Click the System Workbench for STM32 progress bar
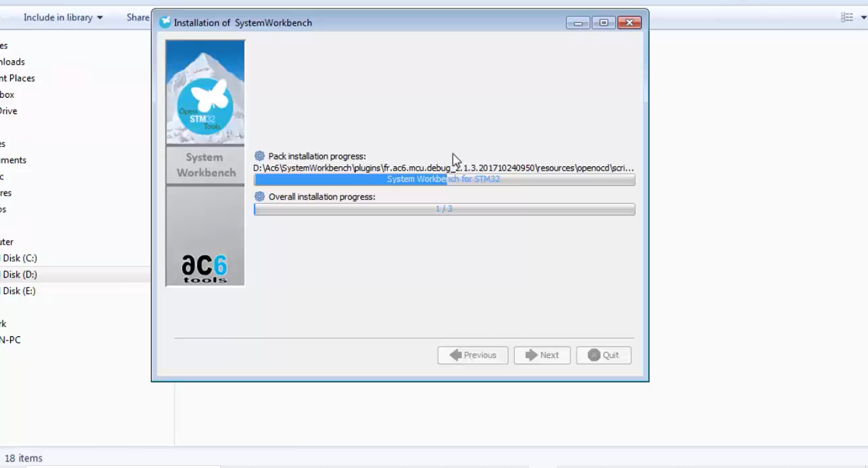 (444, 179)
